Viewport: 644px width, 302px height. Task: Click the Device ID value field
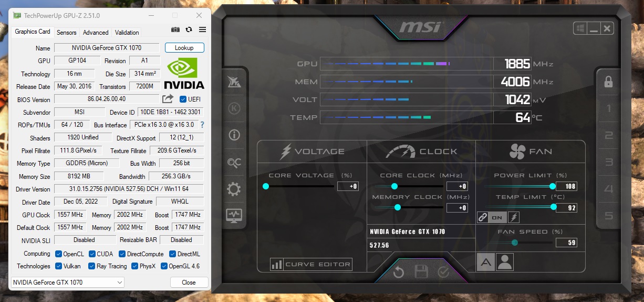[x=170, y=112]
